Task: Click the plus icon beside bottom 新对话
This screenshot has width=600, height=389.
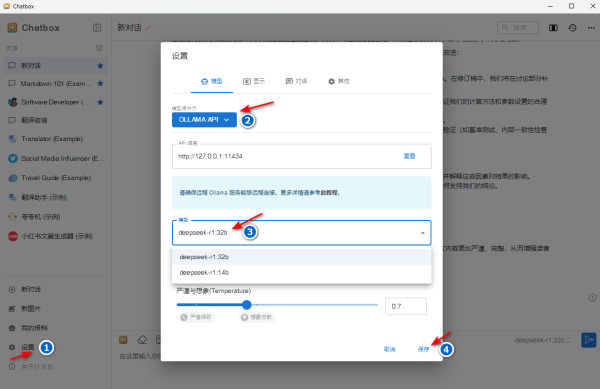Action: pyautogui.click(x=12, y=289)
